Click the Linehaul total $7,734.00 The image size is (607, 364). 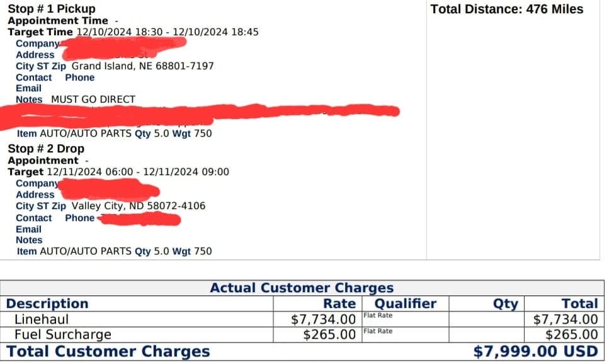pyautogui.click(x=565, y=319)
